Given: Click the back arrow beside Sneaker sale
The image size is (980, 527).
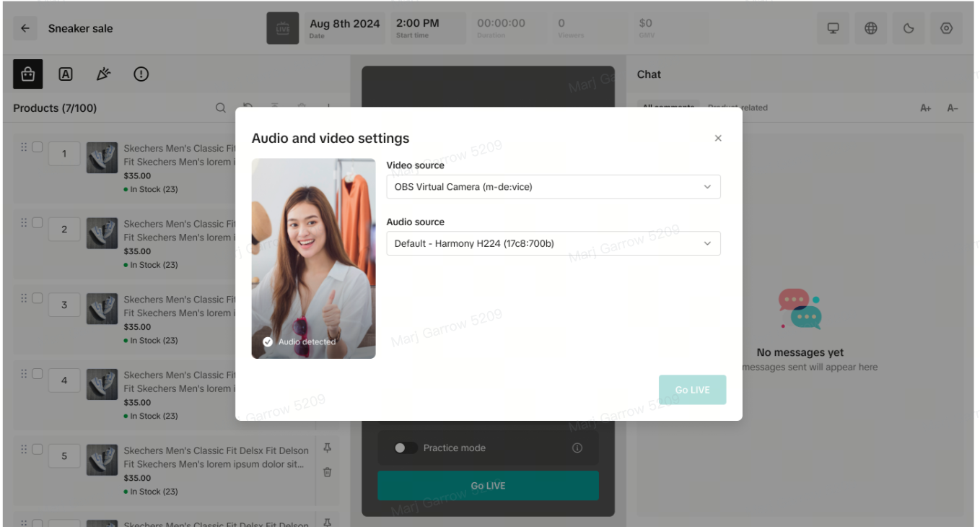Looking at the screenshot, I should [25, 29].
